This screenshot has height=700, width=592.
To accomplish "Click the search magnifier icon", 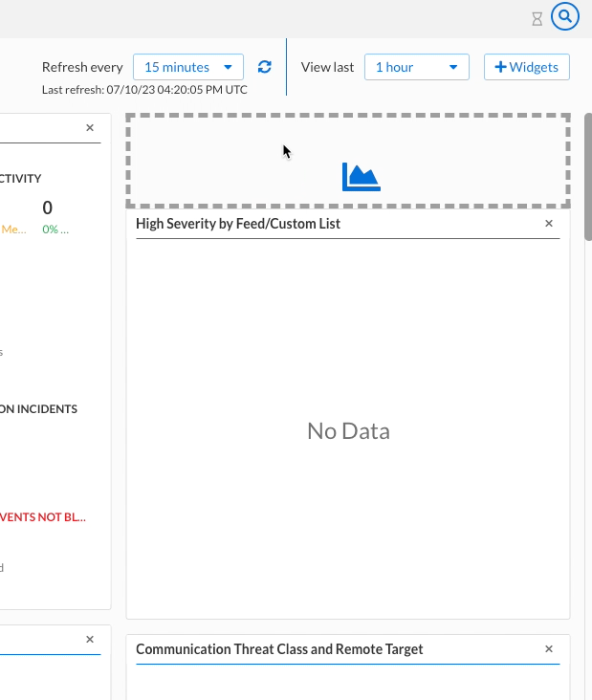I will tap(565, 16).
